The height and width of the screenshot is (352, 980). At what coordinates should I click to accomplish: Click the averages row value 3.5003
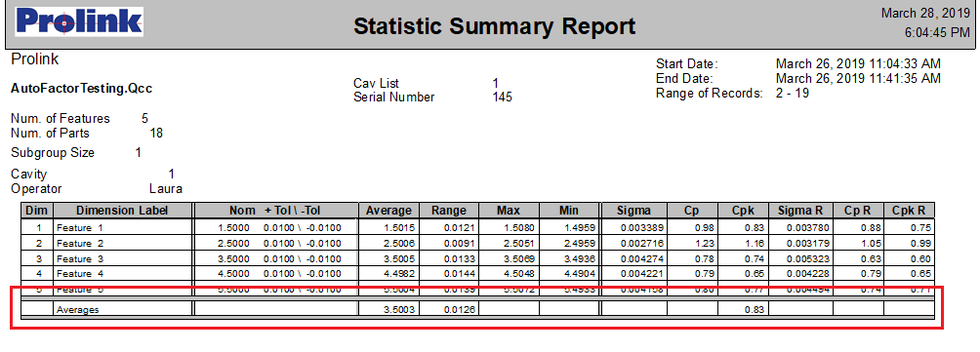point(399,309)
